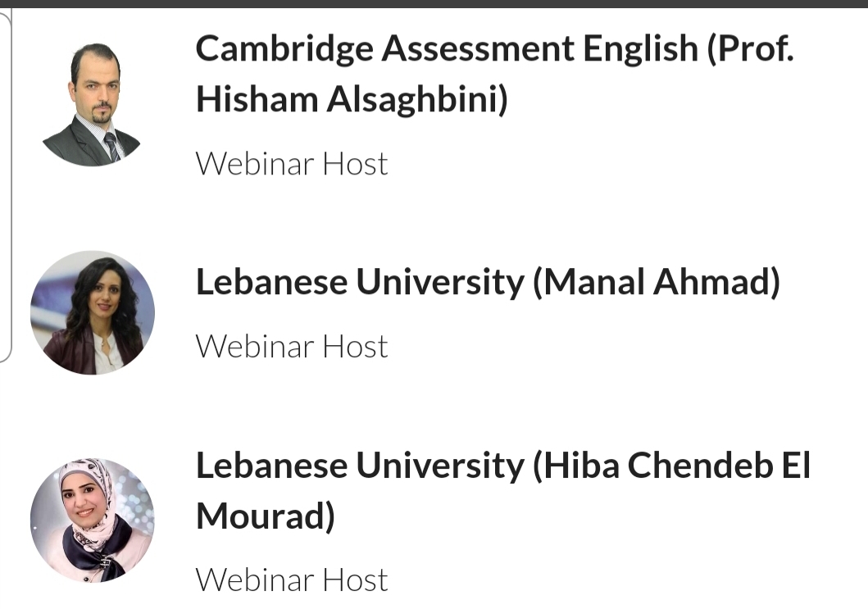Click the Hisham Alsaghbini name line
Screen dimensions: 868x609
click(352, 100)
